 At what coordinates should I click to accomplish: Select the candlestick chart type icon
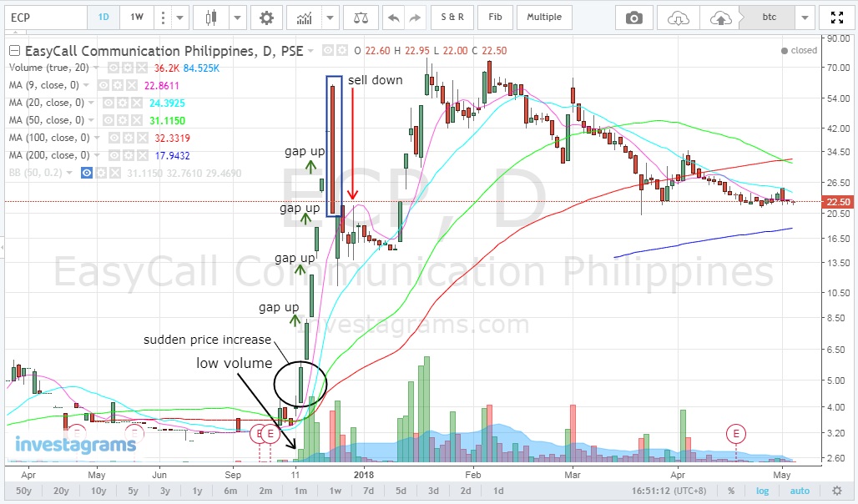(x=213, y=17)
